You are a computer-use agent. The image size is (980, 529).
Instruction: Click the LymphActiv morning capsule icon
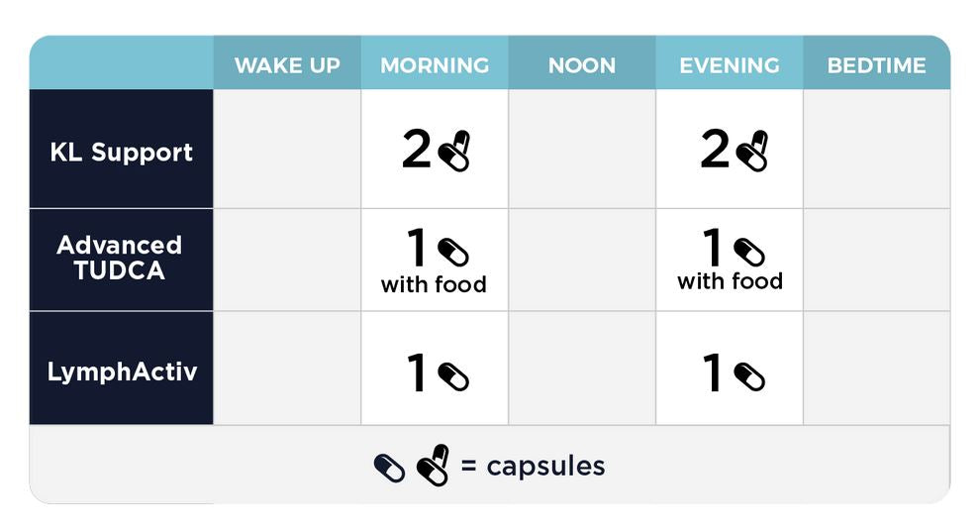(453, 377)
